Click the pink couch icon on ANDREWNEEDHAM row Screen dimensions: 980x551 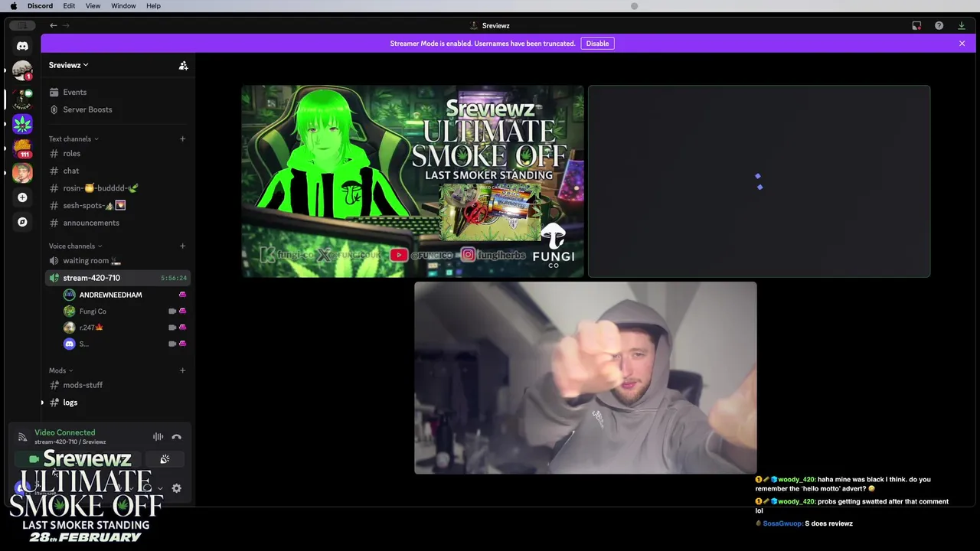tap(182, 295)
